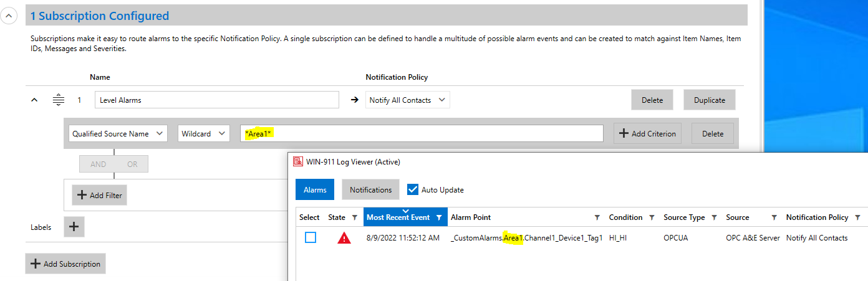
Task: Select the AND logic option
Action: tap(97, 164)
